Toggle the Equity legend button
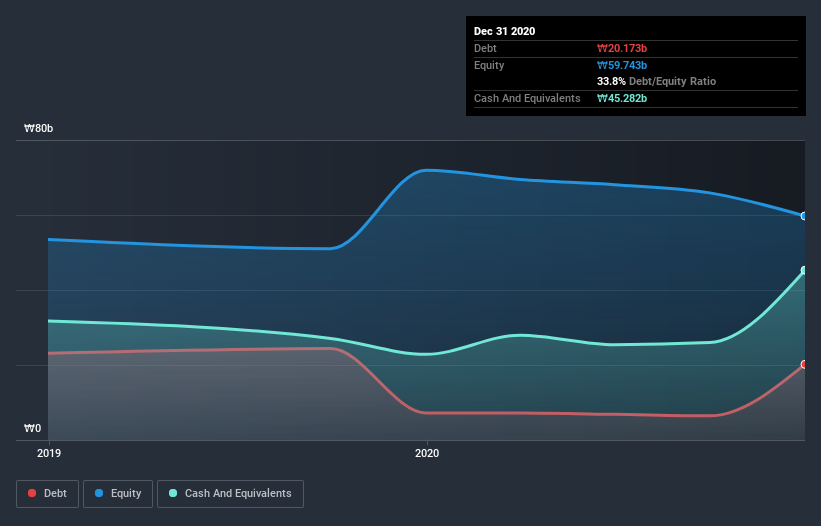This screenshot has width=821, height=526. coord(118,494)
